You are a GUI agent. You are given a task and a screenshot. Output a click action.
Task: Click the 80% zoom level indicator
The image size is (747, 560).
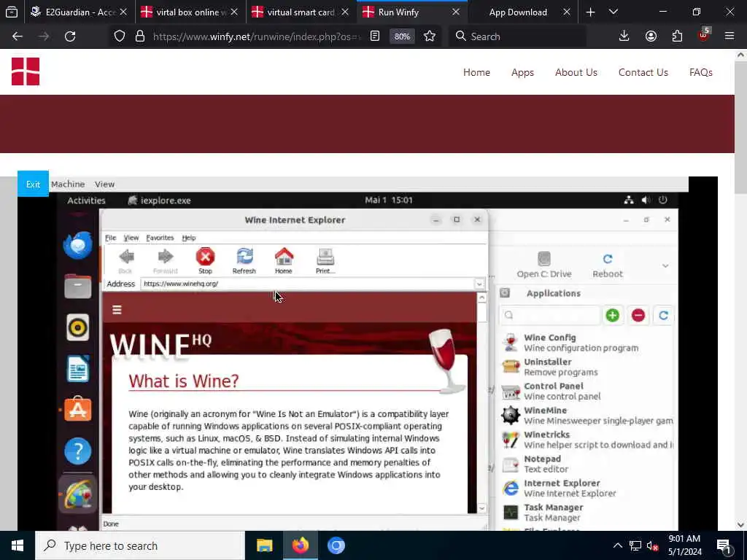click(x=402, y=36)
